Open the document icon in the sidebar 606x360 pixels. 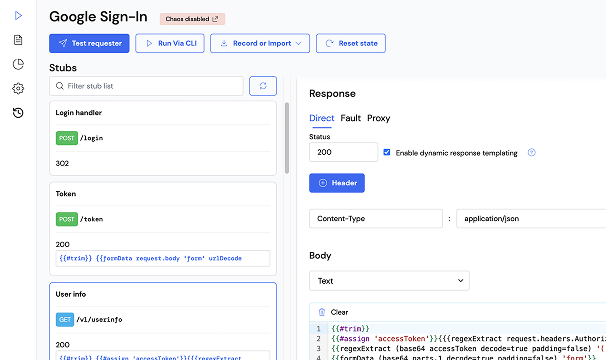point(18,40)
